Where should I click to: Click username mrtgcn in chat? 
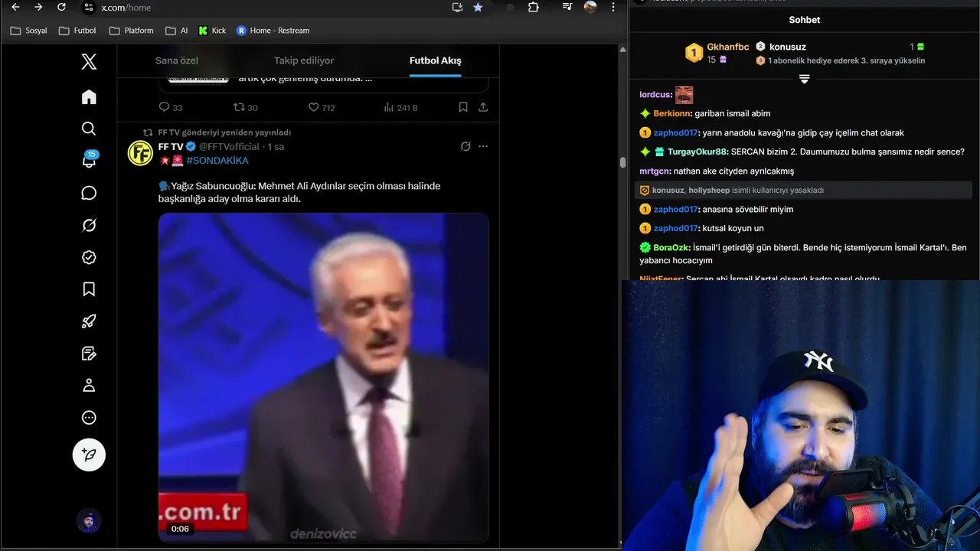coord(655,171)
